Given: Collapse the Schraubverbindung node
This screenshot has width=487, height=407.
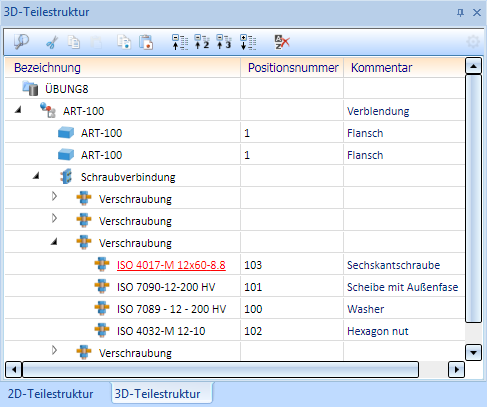Looking at the screenshot, I should click(x=36, y=175).
